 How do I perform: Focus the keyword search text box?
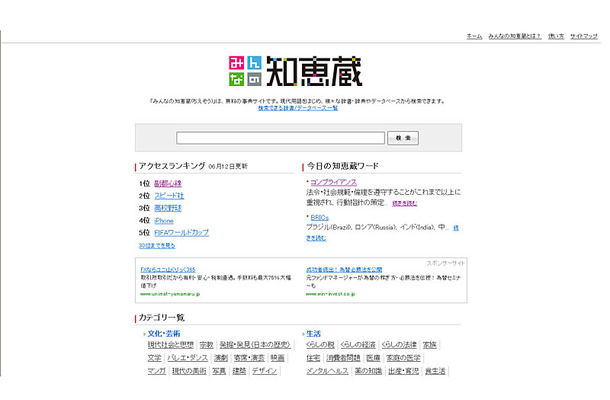point(280,138)
